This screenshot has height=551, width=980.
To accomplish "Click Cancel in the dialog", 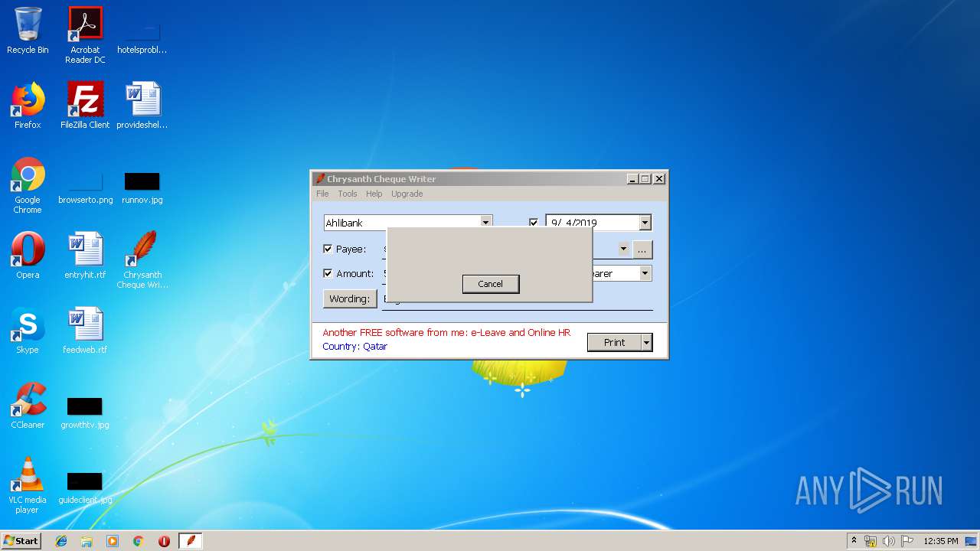I will click(491, 284).
